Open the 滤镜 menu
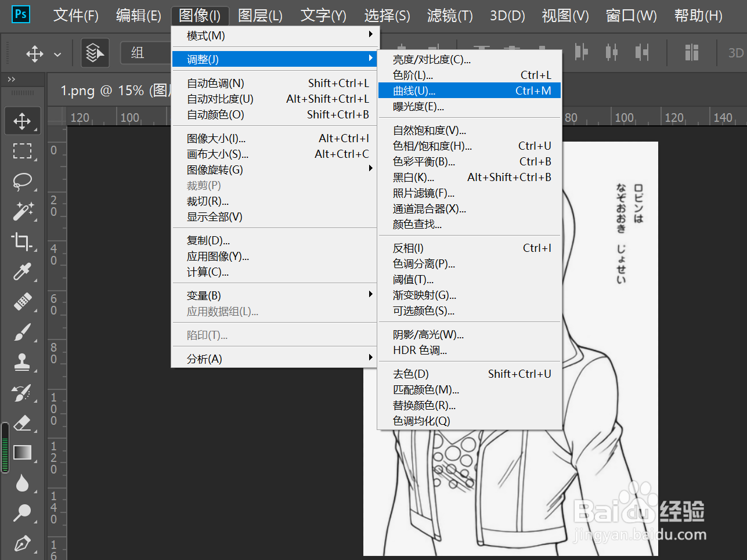 [x=449, y=16]
